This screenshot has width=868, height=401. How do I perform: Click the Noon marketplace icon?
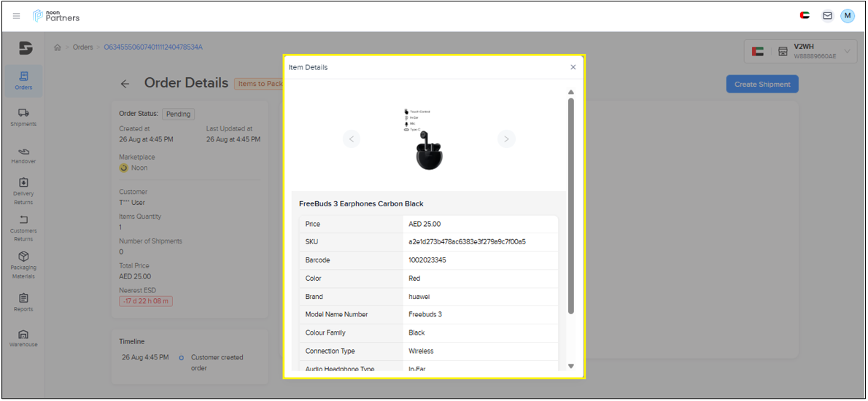124,168
